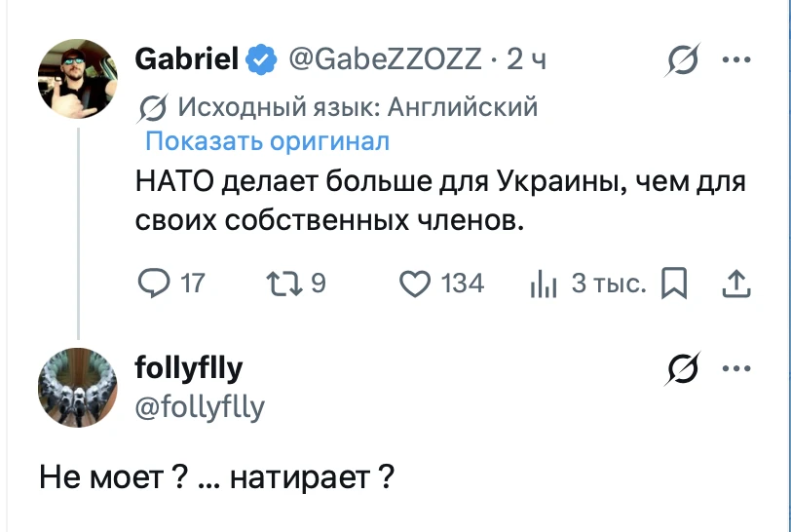The image size is (791, 532).
Task: Open follyflly's profile avatar
Action: pos(78,388)
